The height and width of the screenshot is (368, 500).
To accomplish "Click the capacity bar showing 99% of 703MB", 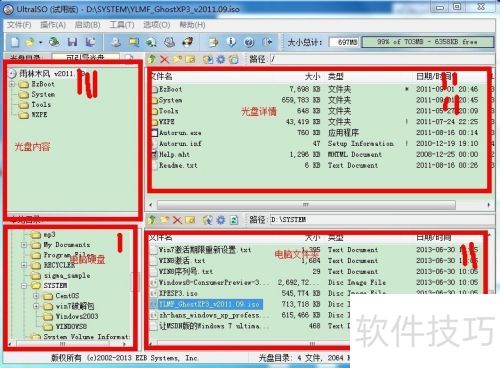I will (427, 42).
